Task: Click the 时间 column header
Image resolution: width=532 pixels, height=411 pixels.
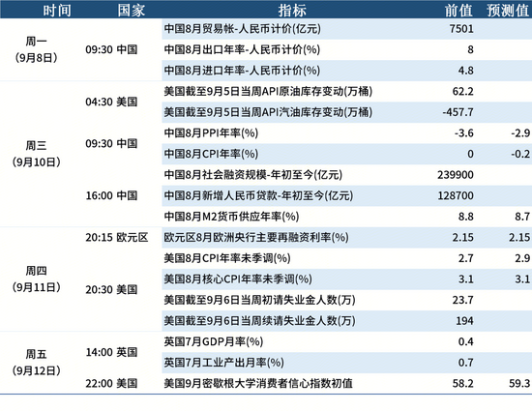Action: point(57,11)
